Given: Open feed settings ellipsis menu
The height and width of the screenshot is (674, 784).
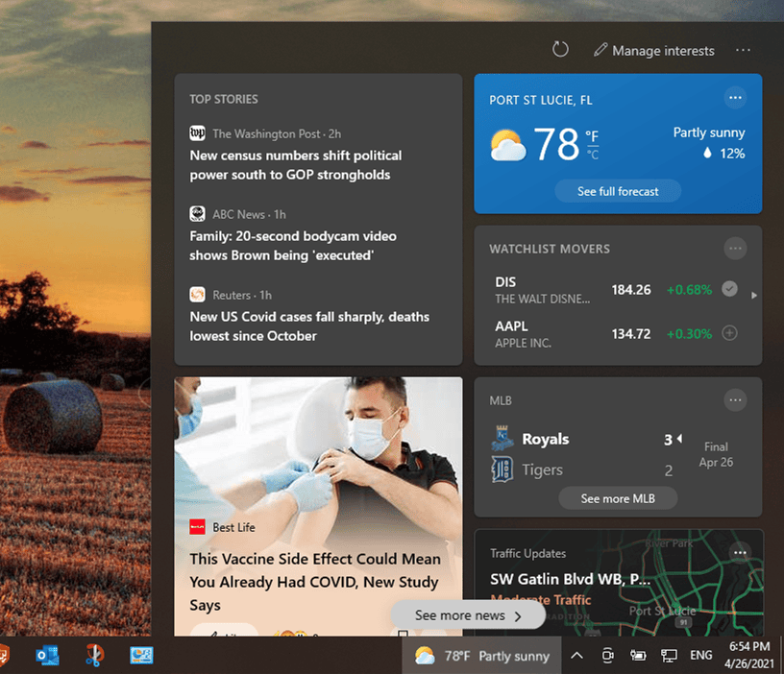Looking at the screenshot, I should (x=743, y=50).
